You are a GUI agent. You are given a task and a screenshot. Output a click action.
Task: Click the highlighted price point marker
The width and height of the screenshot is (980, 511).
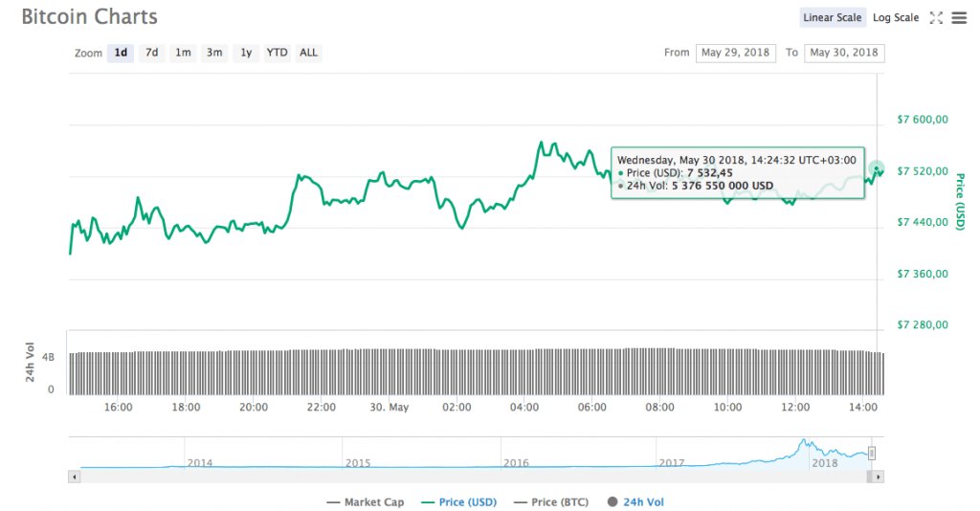pos(877,168)
